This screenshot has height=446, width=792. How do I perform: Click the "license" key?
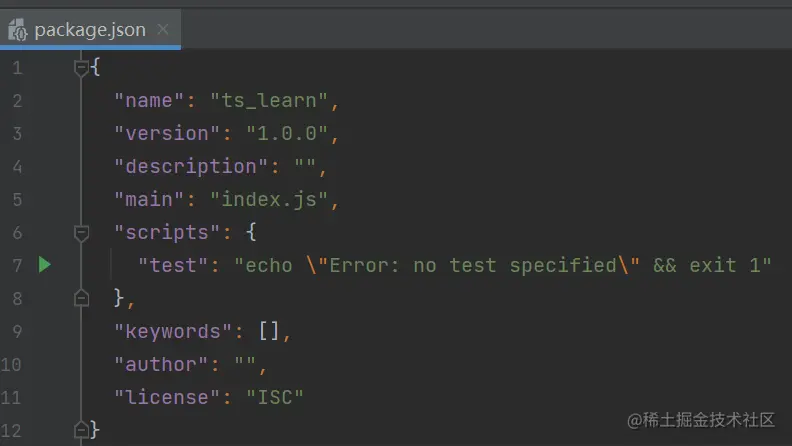coord(167,398)
